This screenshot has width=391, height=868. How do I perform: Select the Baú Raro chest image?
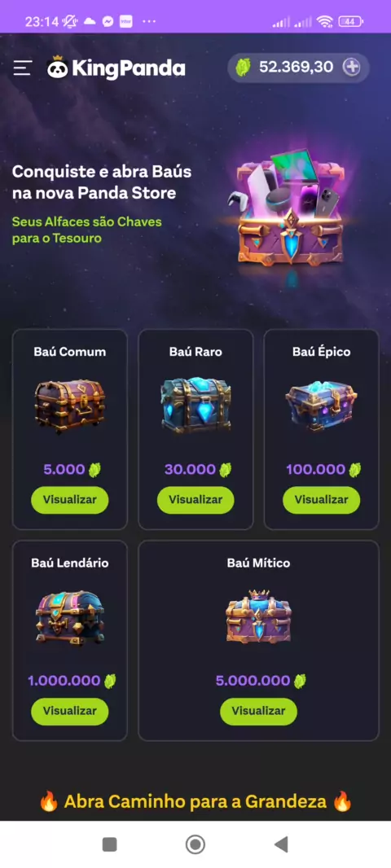(195, 406)
